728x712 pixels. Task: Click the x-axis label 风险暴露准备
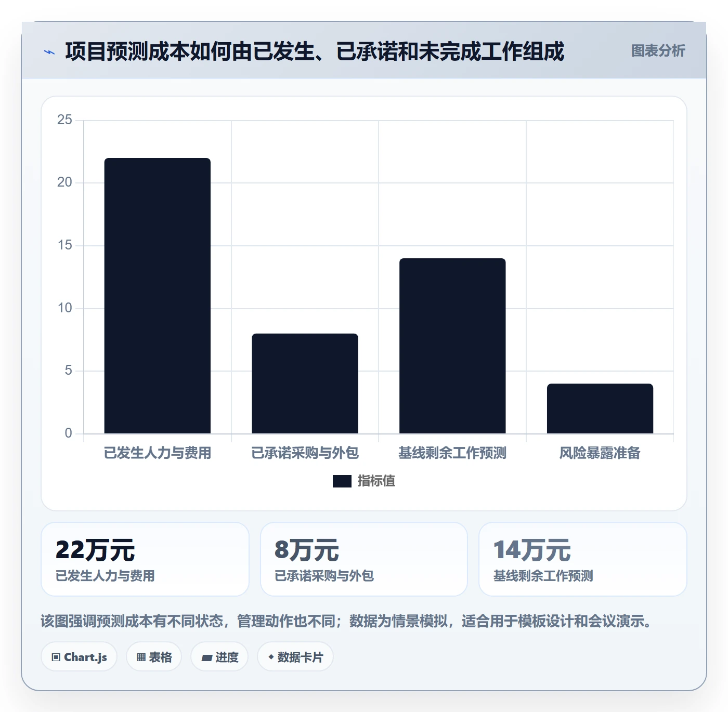[600, 453]
